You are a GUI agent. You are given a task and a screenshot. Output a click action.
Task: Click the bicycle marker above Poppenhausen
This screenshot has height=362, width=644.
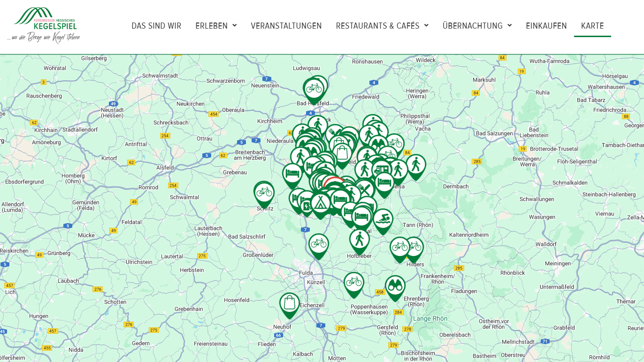[x=354, y=282]
